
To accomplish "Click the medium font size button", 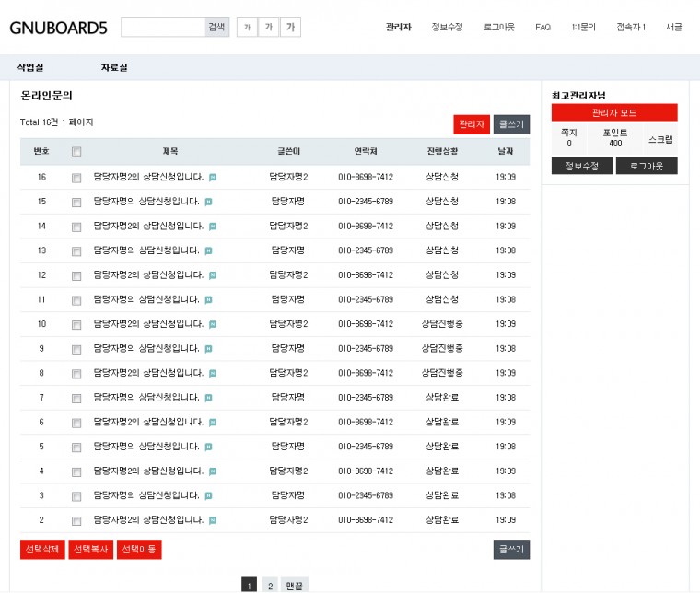I will coord(268,28).
